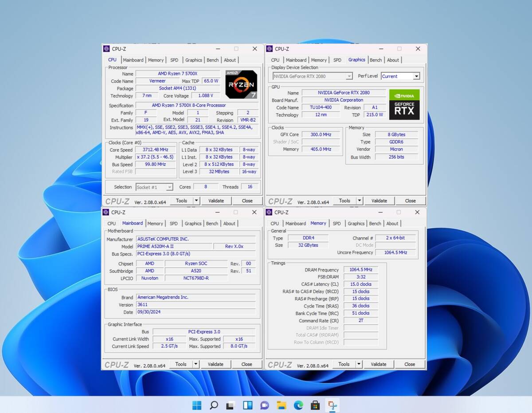Select Graphics tab in Memory window
The image size is (532, 413).
tap(356, 224)
